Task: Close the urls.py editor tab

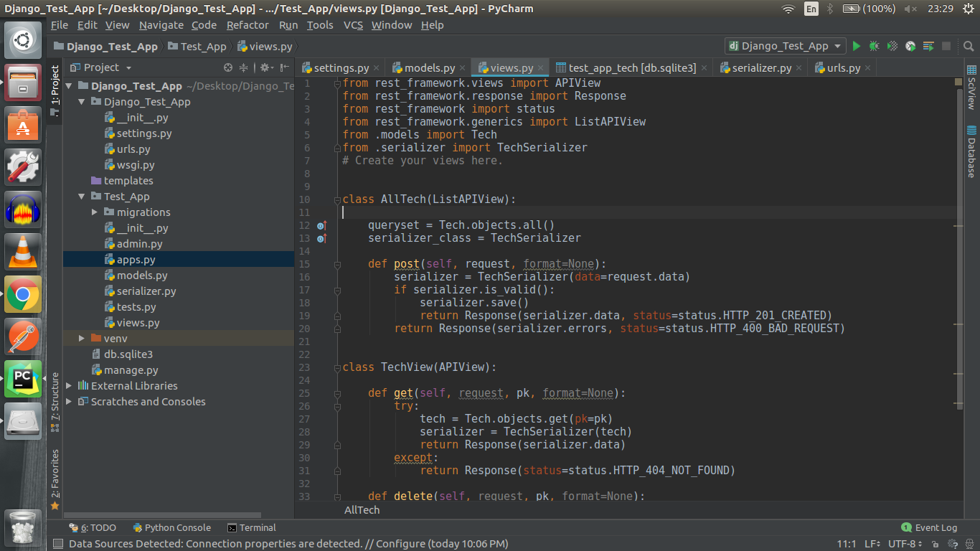Action: pyautogui.click(x=868, y=68)
